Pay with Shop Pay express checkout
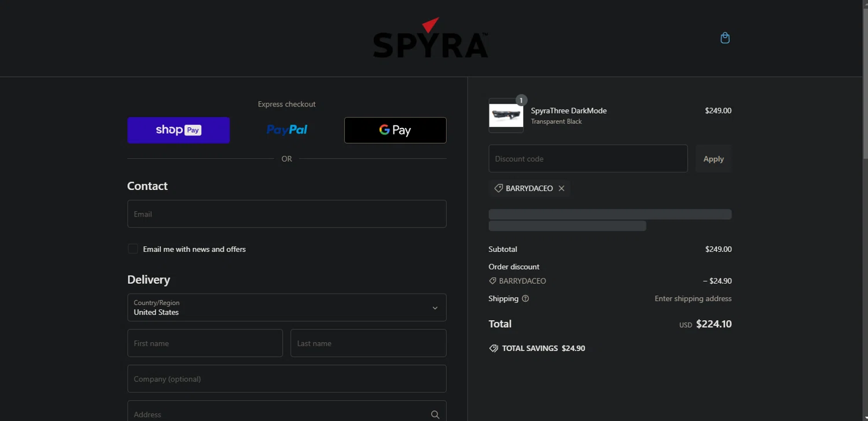Image resolution: width=868 pixels, height=421 pixels. [178, 130]
